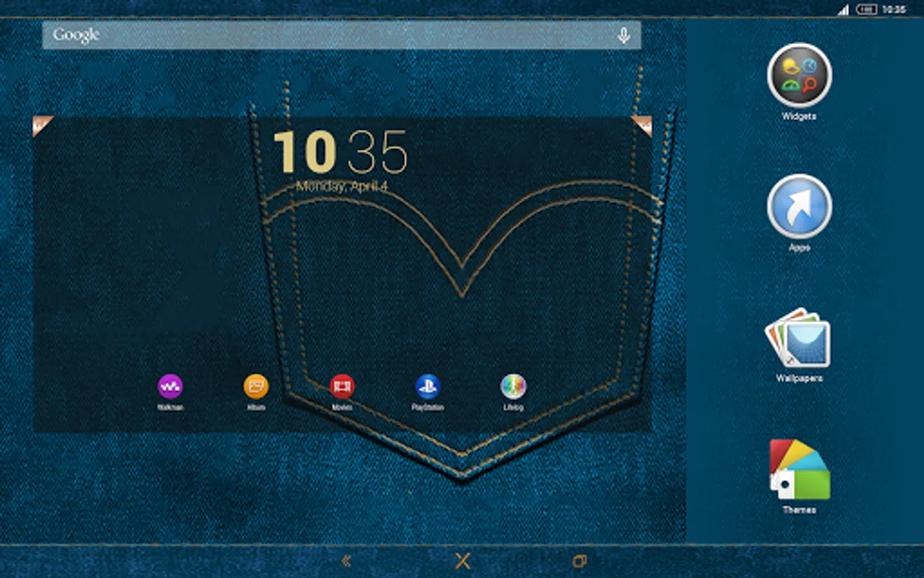This screenshot has height=578, width=924.
Task: Tap the battery indicator in status bar
Action: (866, 9)
